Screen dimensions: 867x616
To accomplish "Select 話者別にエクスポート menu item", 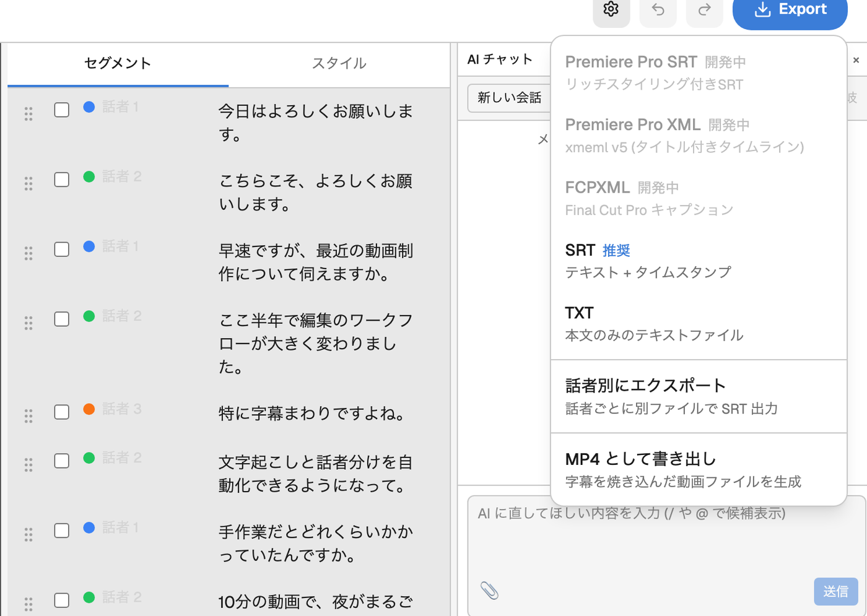I will pyautogui.click(x=699, y=396).
